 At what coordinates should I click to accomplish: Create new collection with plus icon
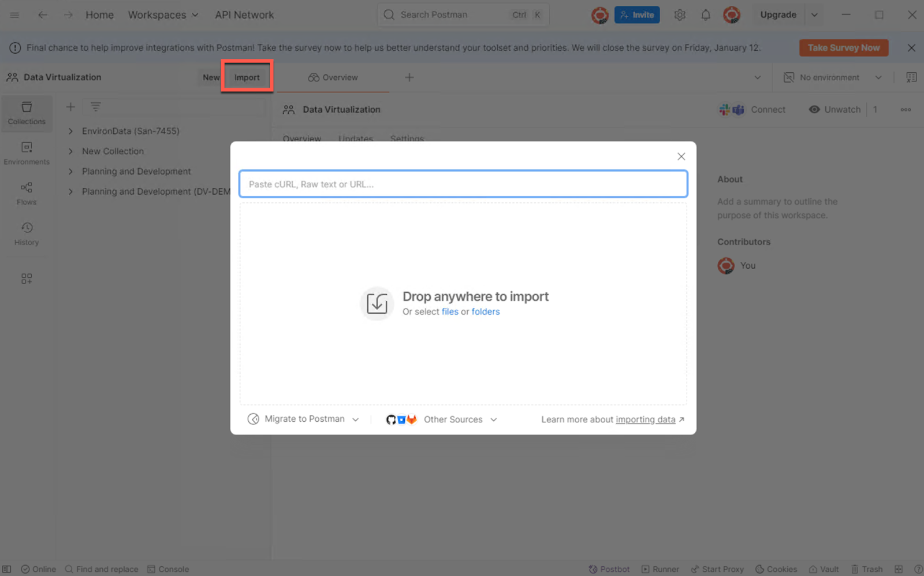pyautogui.click(x=70, y=107)
